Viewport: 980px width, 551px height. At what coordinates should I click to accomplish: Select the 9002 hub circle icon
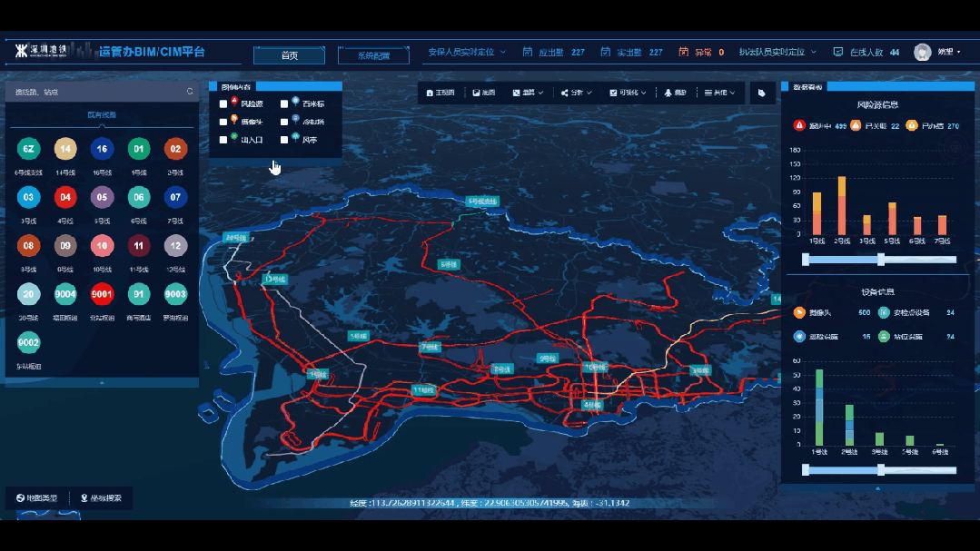(28, 342)
